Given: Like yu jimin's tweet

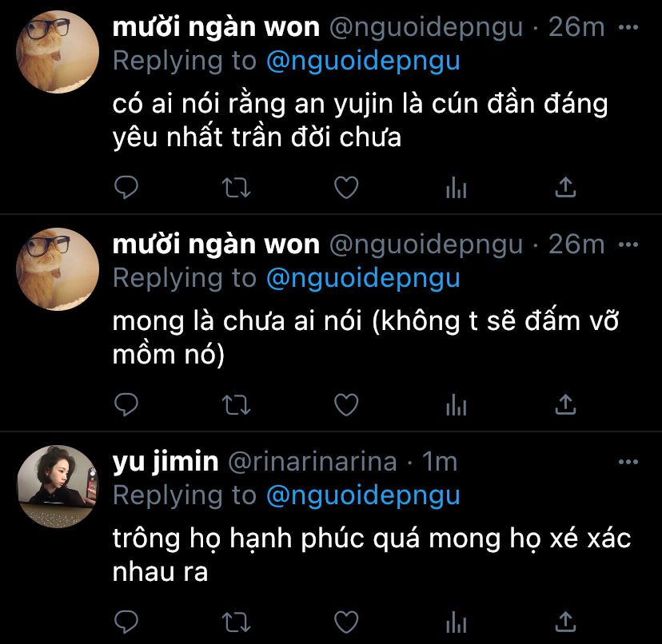Looking at the screenshot, I should click(346, 622).
